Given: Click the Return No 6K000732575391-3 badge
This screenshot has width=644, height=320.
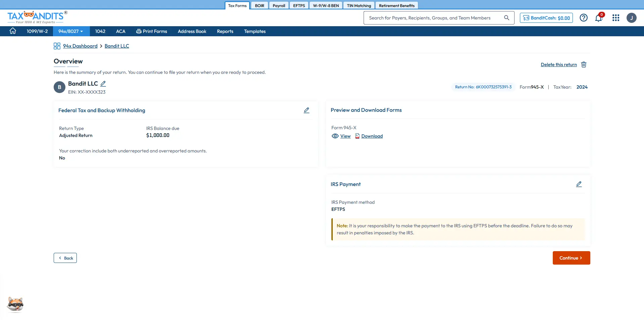Looking at the screenshot, I should pos(483,87).
